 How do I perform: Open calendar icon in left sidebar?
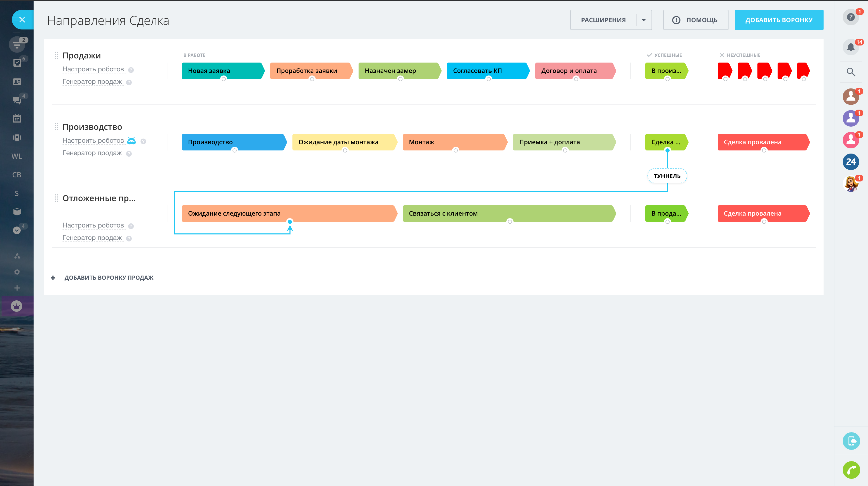tap(17, 119)
